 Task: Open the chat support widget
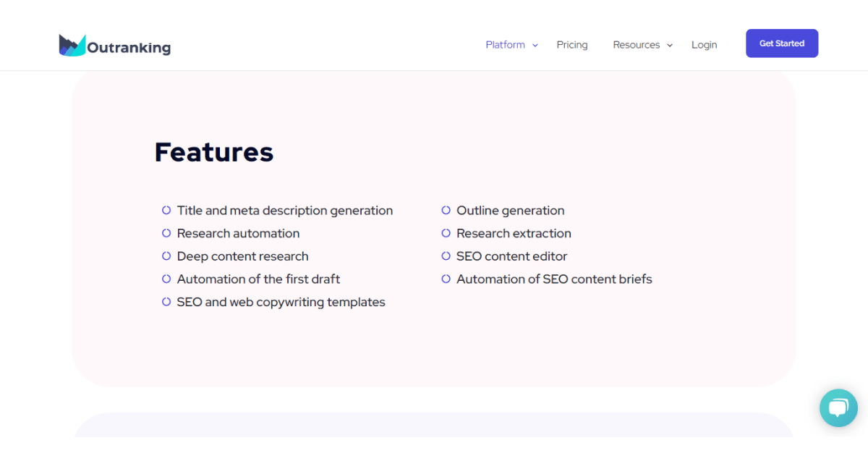[x=838, y=408]
